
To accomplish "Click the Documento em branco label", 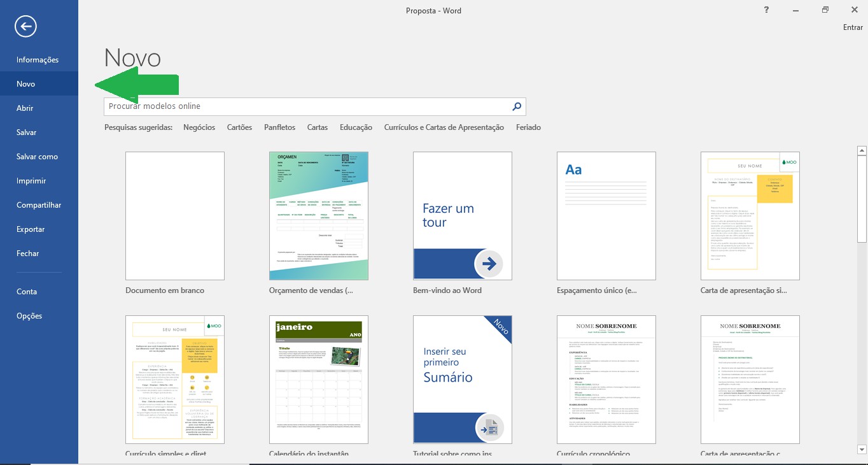I will [x=165, y=290].
